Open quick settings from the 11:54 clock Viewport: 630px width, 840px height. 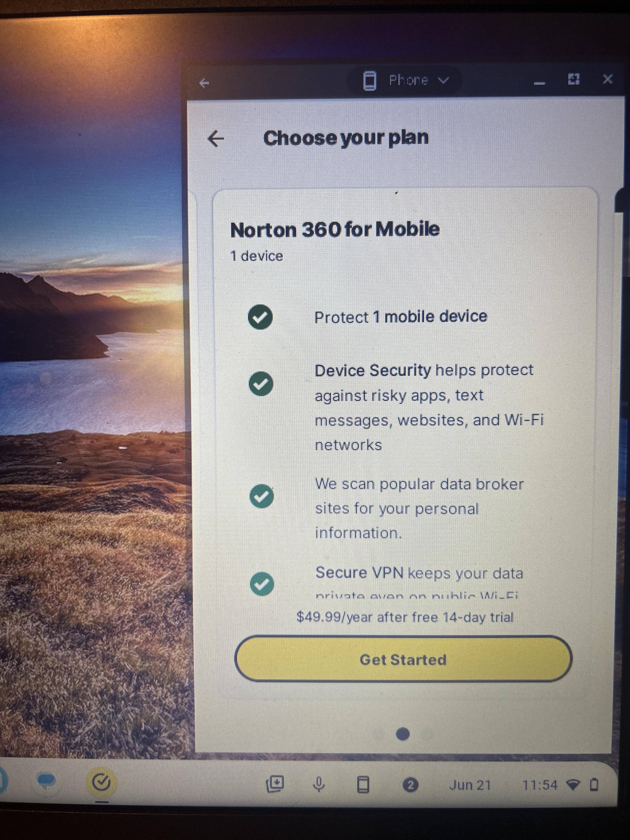[540, 785]
